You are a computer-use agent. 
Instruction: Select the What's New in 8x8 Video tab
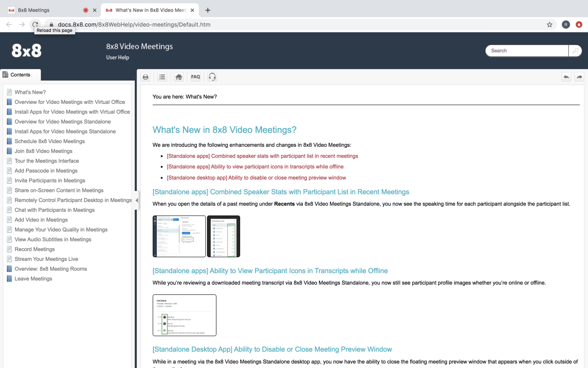point(151,10)
